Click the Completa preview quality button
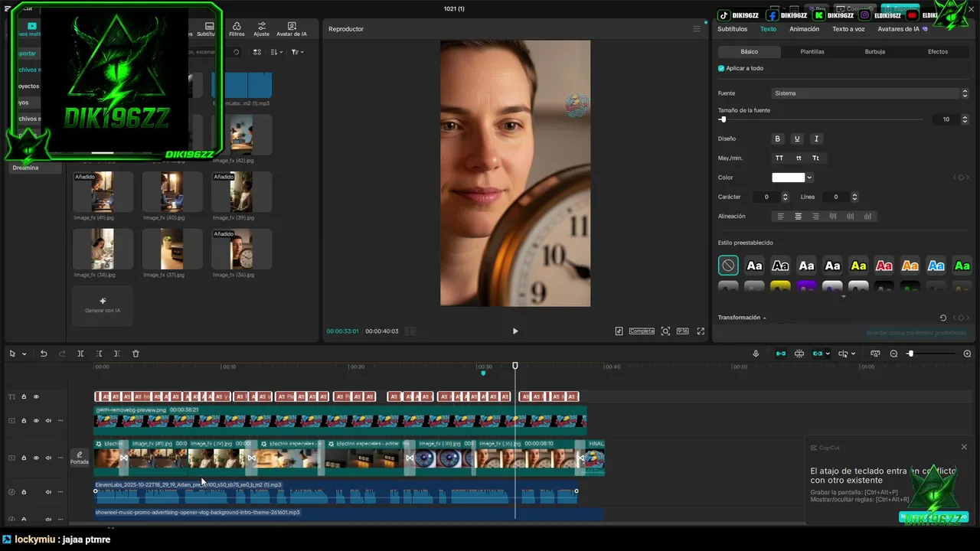980x551 pixels. point(642,331)
